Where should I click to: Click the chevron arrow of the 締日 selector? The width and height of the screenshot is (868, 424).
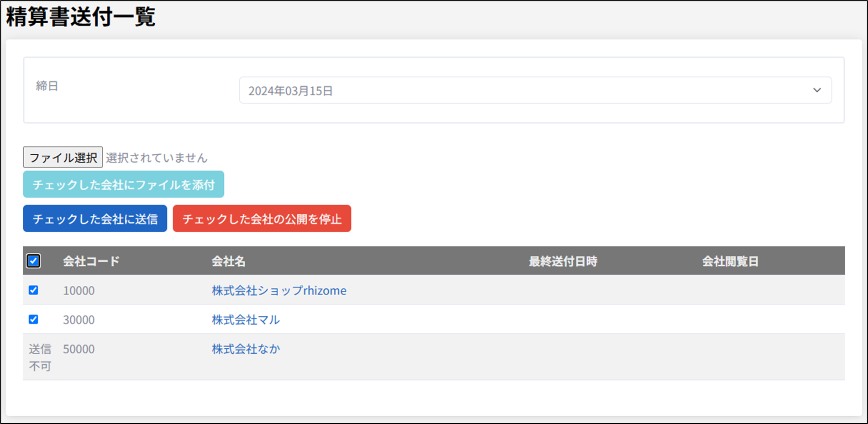pos(816,90)
